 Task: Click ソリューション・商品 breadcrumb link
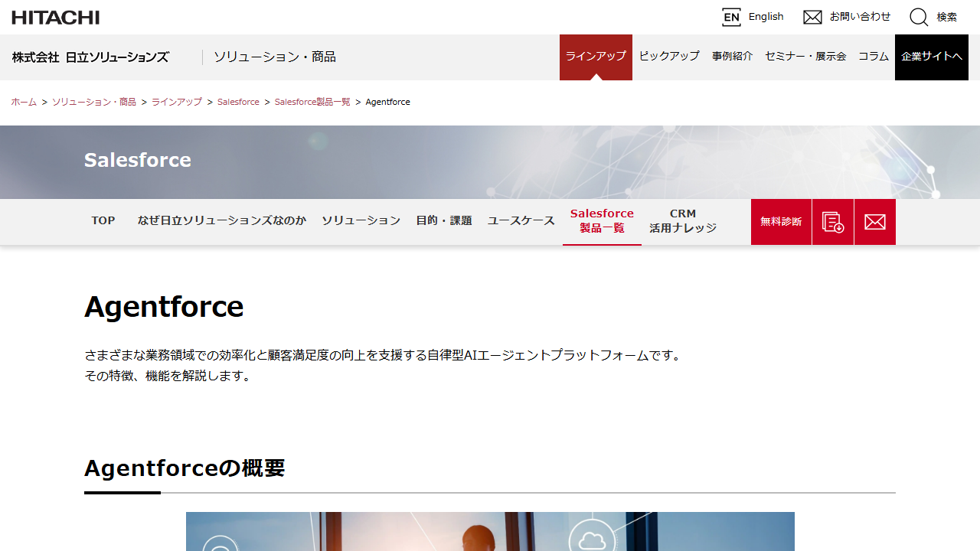tap(94, 102)
